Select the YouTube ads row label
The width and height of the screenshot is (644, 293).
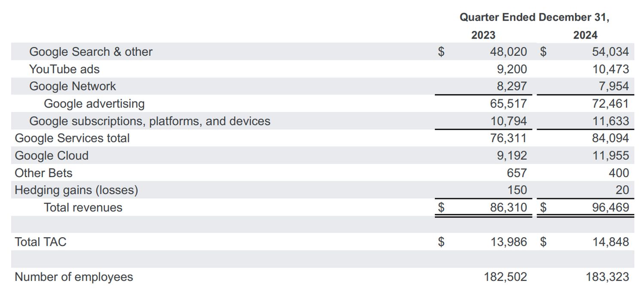click(x=64, y=69)
